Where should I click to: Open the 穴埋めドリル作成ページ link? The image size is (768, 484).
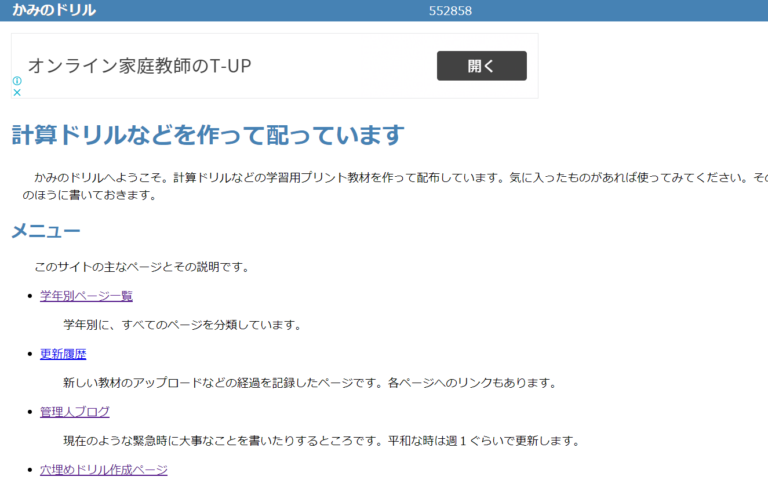pos(104,470)
